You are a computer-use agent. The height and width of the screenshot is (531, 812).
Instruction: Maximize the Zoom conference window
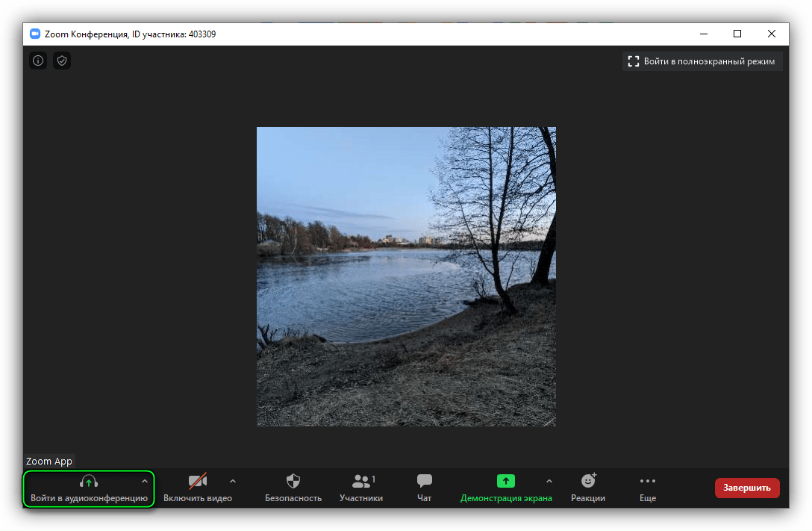click(737, 34)
